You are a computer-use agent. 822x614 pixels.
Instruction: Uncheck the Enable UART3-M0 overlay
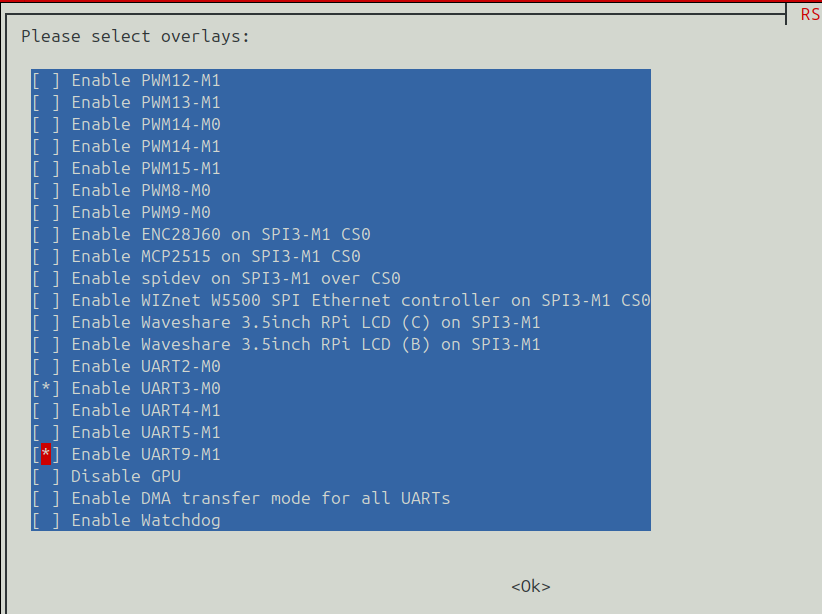[341, 389]
